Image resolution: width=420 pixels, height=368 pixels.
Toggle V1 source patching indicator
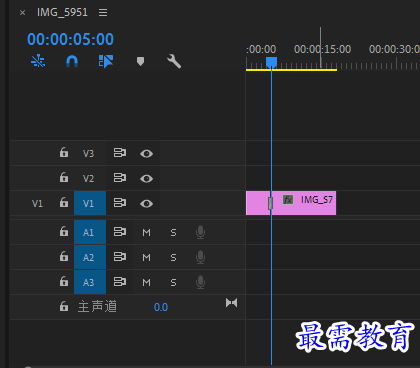point(37,203)
